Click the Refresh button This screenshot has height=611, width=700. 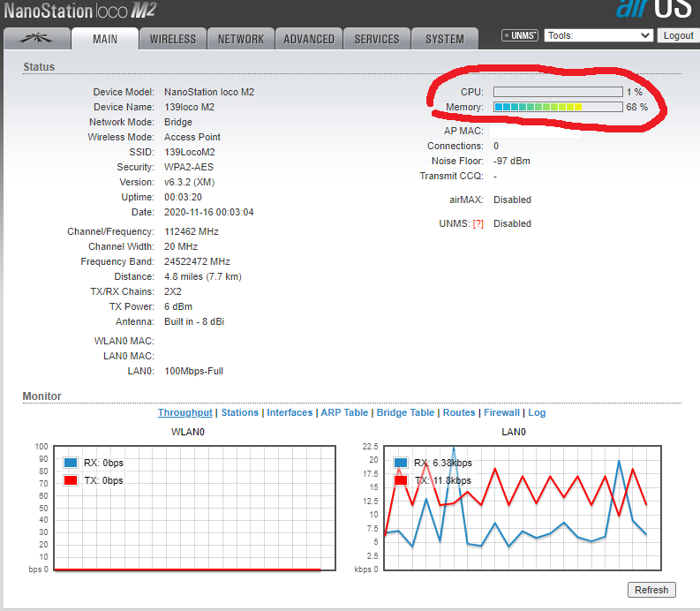pyautogui.click(x=651, y=590)
